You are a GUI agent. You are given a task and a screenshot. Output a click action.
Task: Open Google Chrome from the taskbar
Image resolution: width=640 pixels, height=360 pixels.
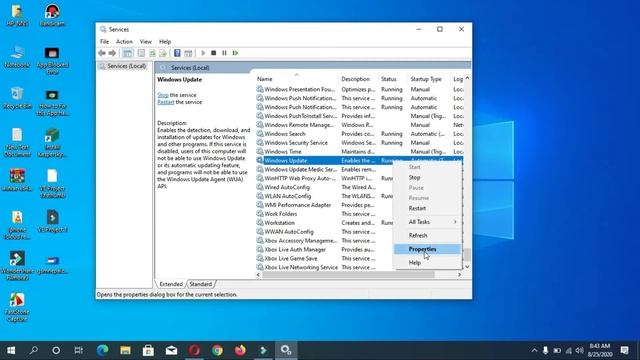pos(217,350)
